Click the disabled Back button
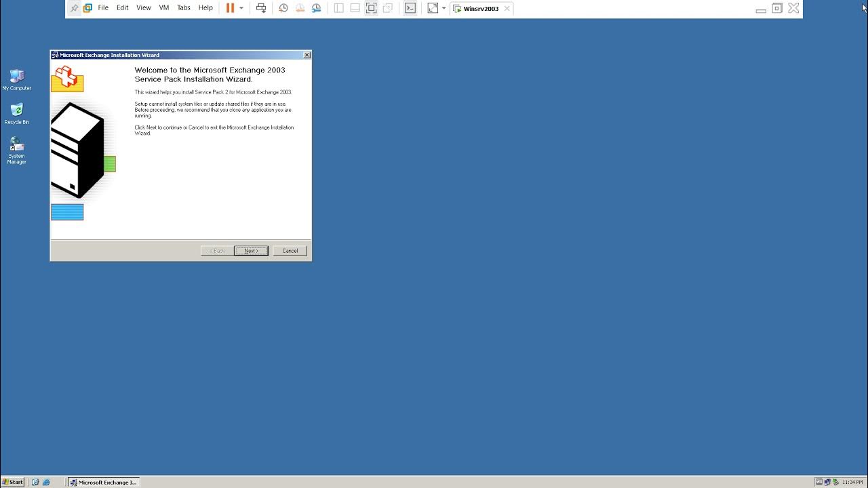The height and width of the screenshot is (488, 868). click(x=217, y=251)
